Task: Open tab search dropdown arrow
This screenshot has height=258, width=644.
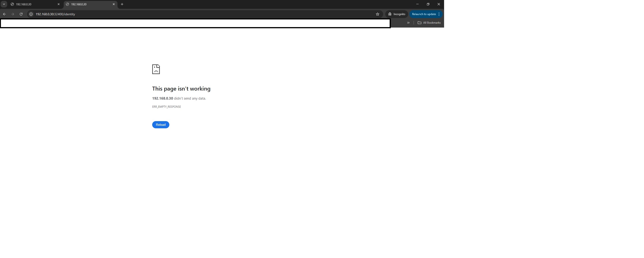Action: pyautogui.click(x=4, y=4)
